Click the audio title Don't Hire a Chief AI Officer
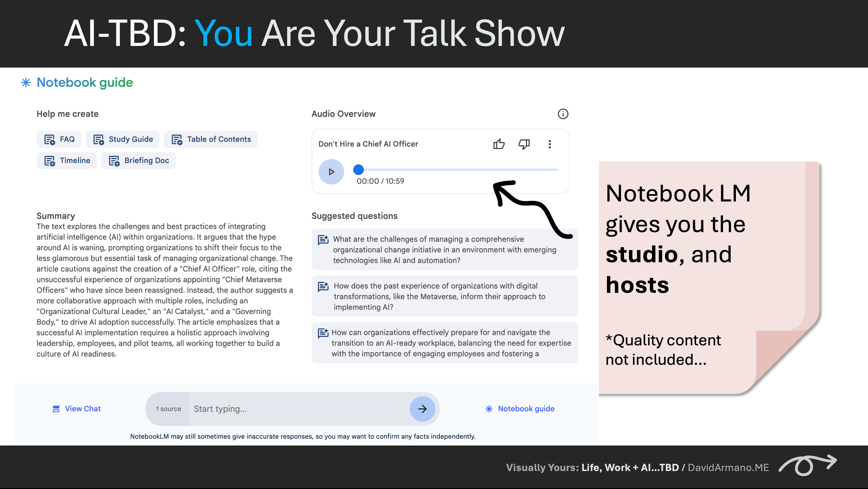This screenshot has width=868, height=489. 368,144
